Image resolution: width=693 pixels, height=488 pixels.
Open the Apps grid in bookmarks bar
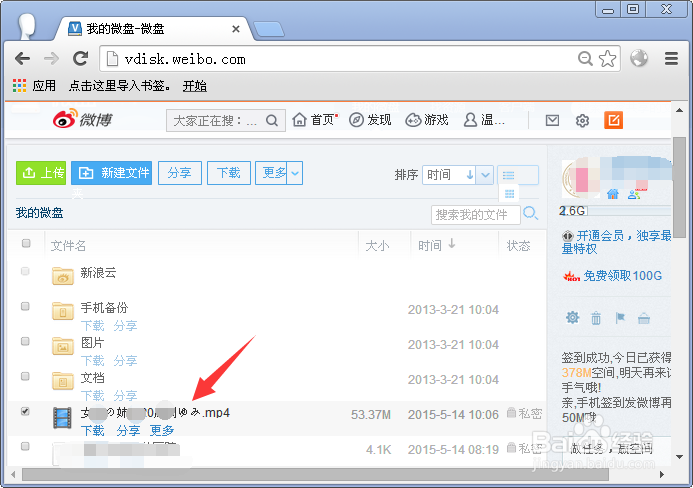coord(19,85)
